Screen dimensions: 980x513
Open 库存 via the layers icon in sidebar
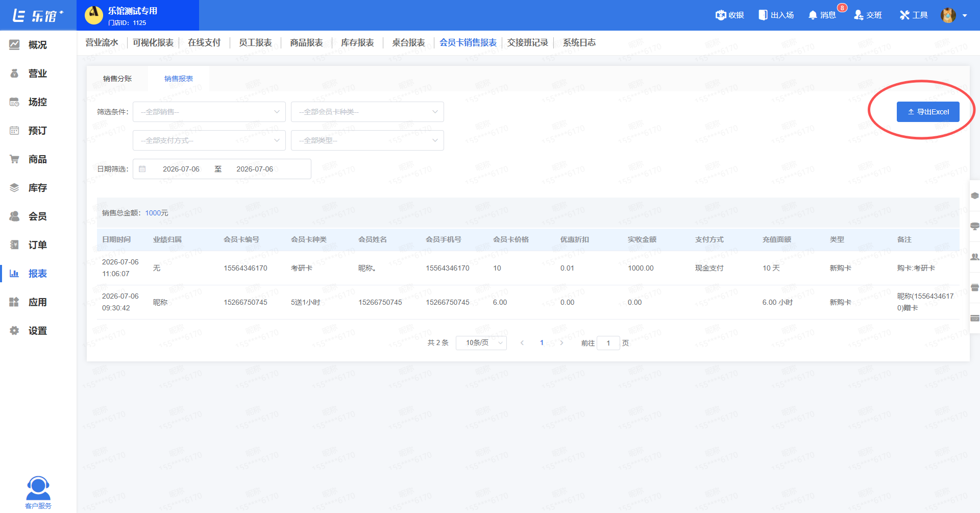[x=14, y=188]
